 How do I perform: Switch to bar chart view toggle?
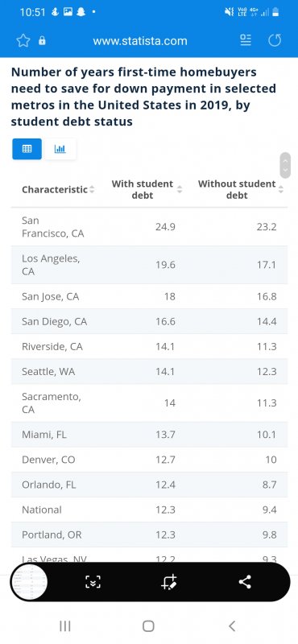[60, 149]
